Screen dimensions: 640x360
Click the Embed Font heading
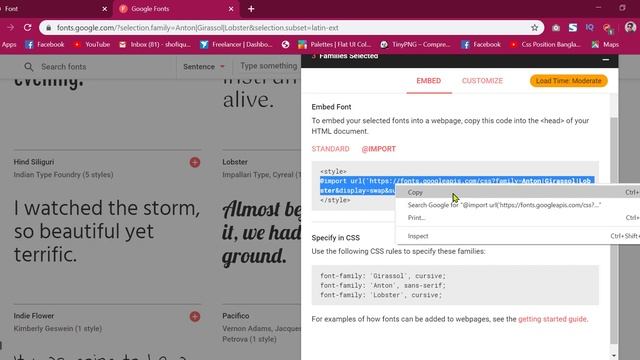[331, 107]
